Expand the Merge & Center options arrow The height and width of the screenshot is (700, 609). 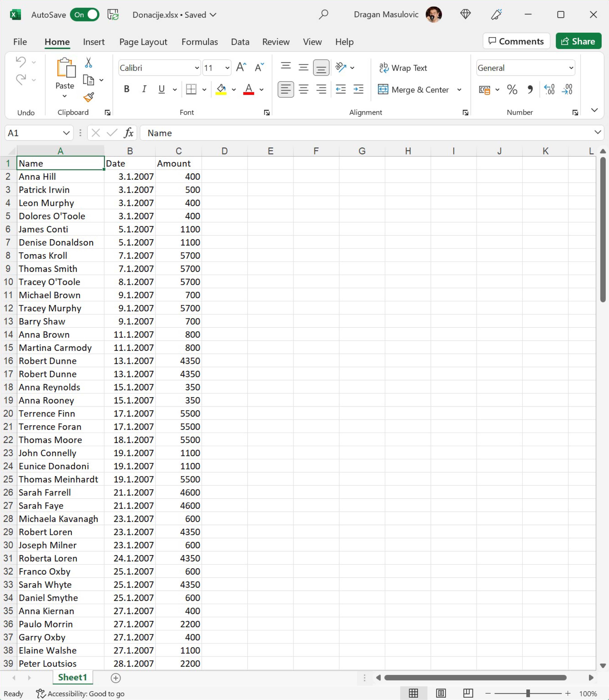pos(459,90)
